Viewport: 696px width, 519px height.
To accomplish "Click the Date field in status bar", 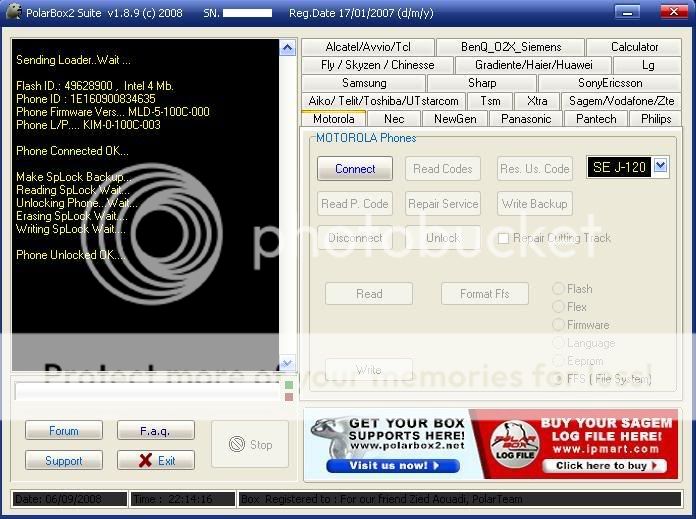I will [70, 499].
